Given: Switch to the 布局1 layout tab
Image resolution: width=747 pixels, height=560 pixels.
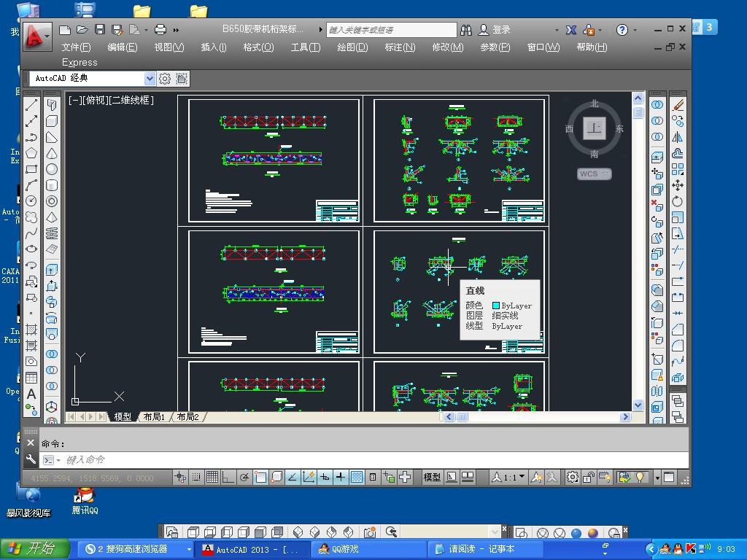Looking at the screenshot, I should pyautogui.click(x=154, y=417).
